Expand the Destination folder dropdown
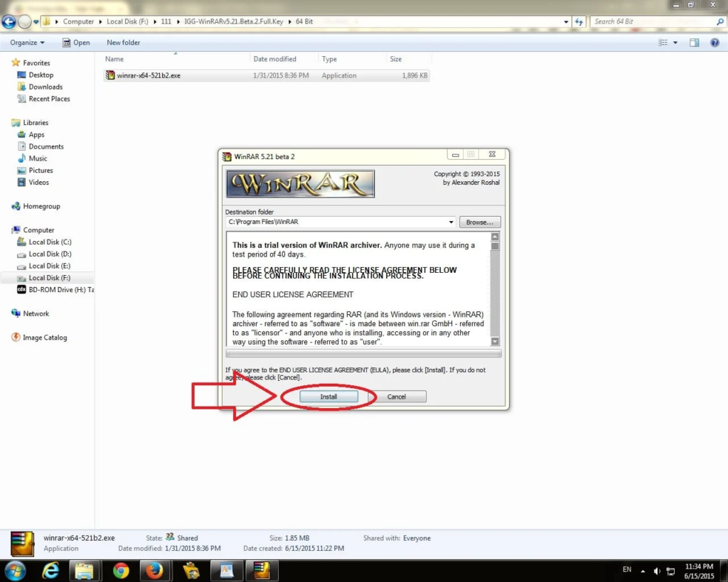Image resolution: width=728 pixels, height=582 pixels. point(451,222)
